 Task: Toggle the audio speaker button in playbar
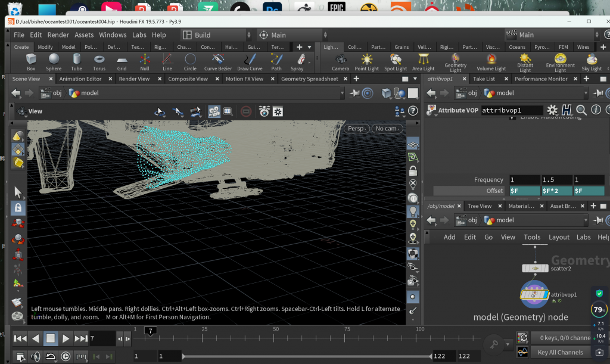[x=35, y=356]
